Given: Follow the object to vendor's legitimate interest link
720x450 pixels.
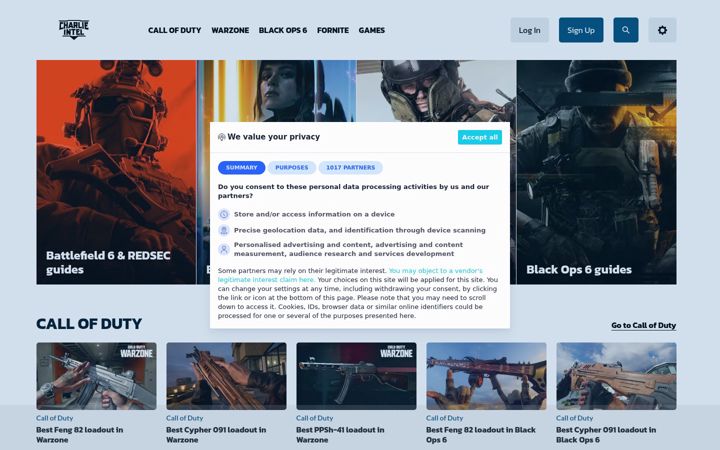Looking at the screenshot, I should click(350, 275).
